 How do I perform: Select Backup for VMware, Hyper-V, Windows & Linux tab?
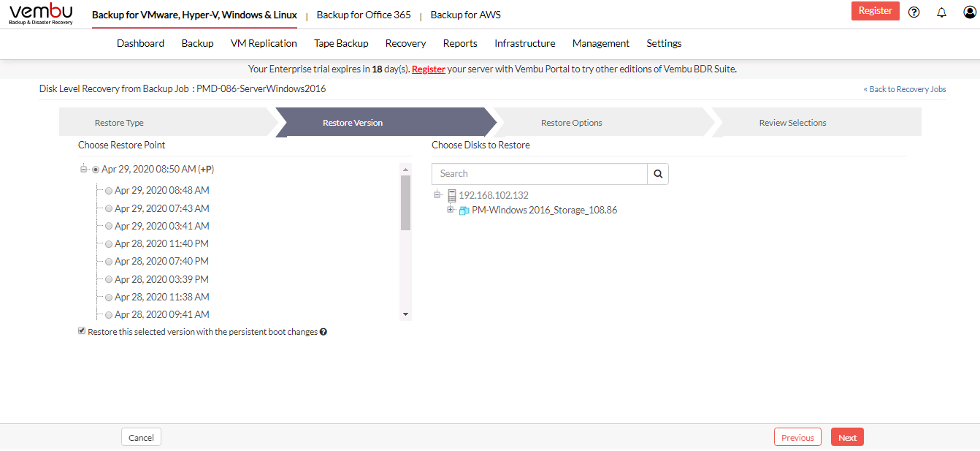[x=194, y=15]
